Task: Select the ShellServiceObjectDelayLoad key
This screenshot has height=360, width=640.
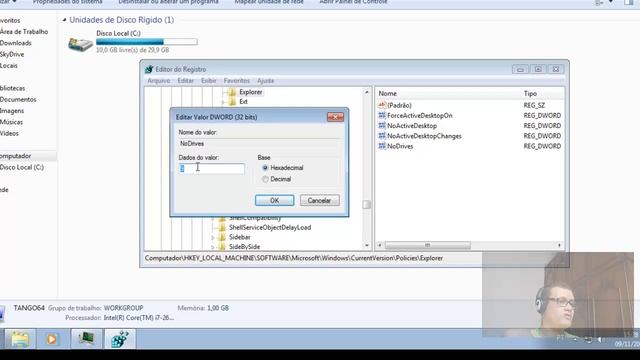Action: tap(270, 227)
